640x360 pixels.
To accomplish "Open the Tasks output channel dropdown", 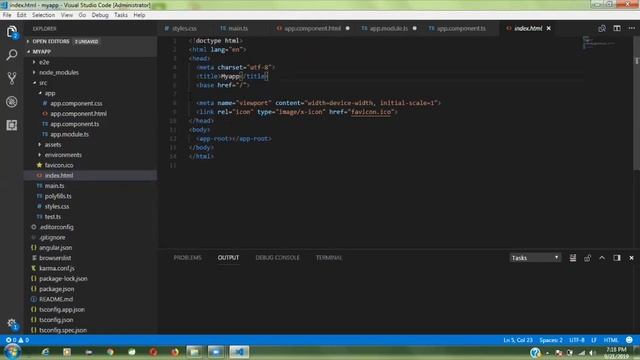I will click(535, 258).
